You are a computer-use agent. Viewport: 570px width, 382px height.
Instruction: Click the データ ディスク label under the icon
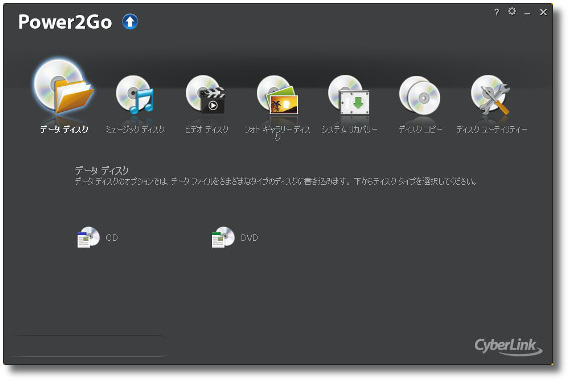pyautogui.click(x=64, y=129)
